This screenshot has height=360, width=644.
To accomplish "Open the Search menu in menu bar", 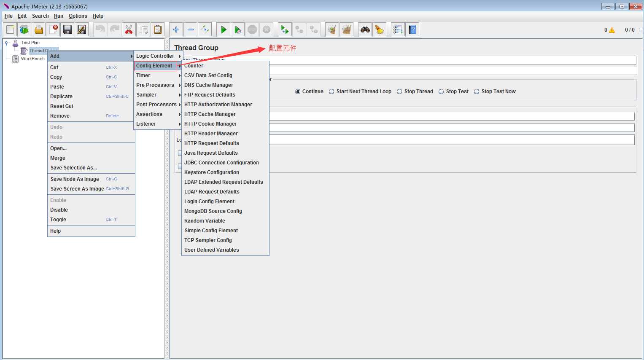I will click(x=40, y=16).
